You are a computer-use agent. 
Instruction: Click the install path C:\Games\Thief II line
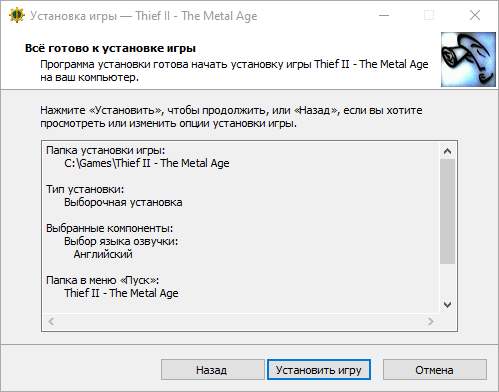coord(147,163)
